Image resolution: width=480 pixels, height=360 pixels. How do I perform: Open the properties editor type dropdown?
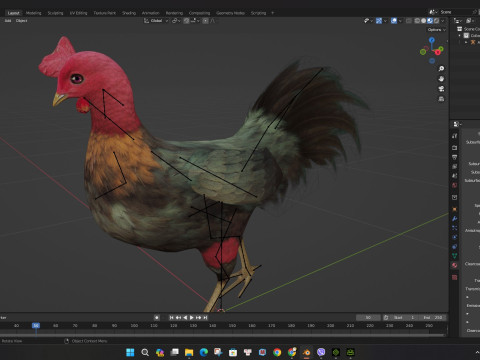tap(457, 124)
